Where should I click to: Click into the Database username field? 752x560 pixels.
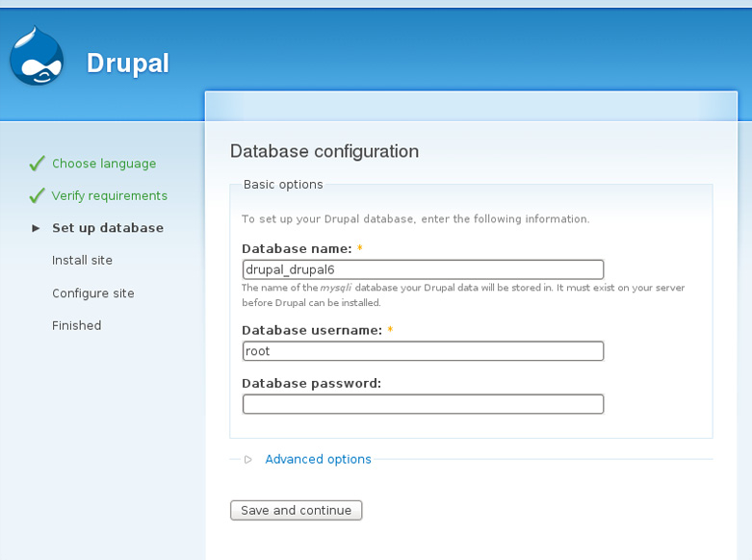[x=423, y=351]
